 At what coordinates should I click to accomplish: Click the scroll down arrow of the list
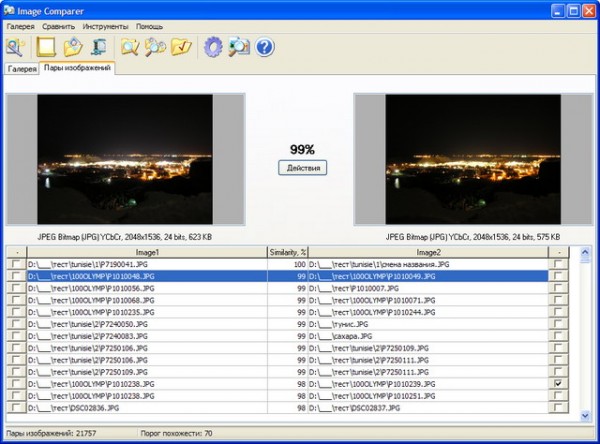click(x=585, y=414)
